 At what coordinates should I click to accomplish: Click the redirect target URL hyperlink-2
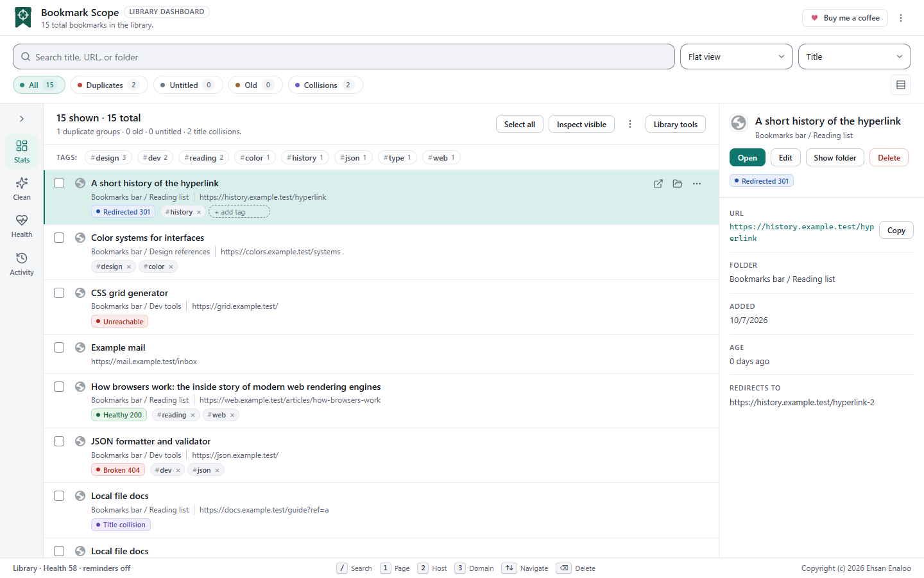[x=802, y=403]
